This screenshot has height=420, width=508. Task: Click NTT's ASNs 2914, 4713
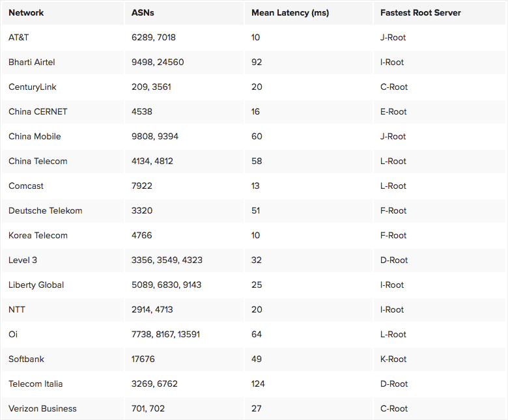tap(152, 310)
